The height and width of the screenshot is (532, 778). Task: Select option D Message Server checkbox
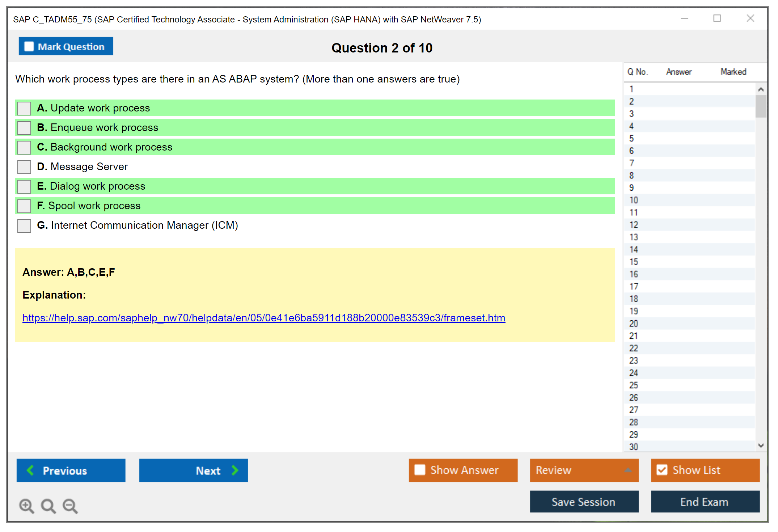point(24,167)
